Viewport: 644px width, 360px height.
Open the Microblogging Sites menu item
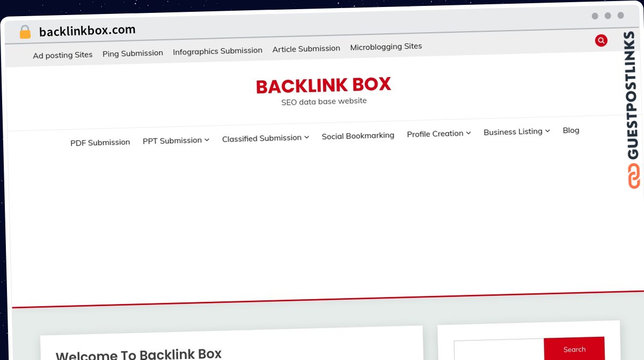point(386,46)
